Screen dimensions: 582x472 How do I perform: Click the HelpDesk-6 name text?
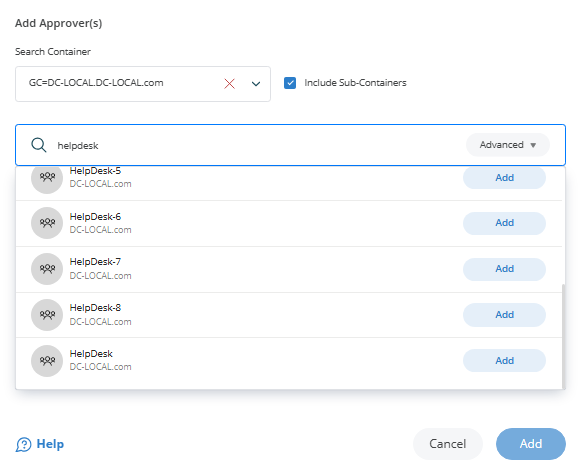click(x=95, y=217)
